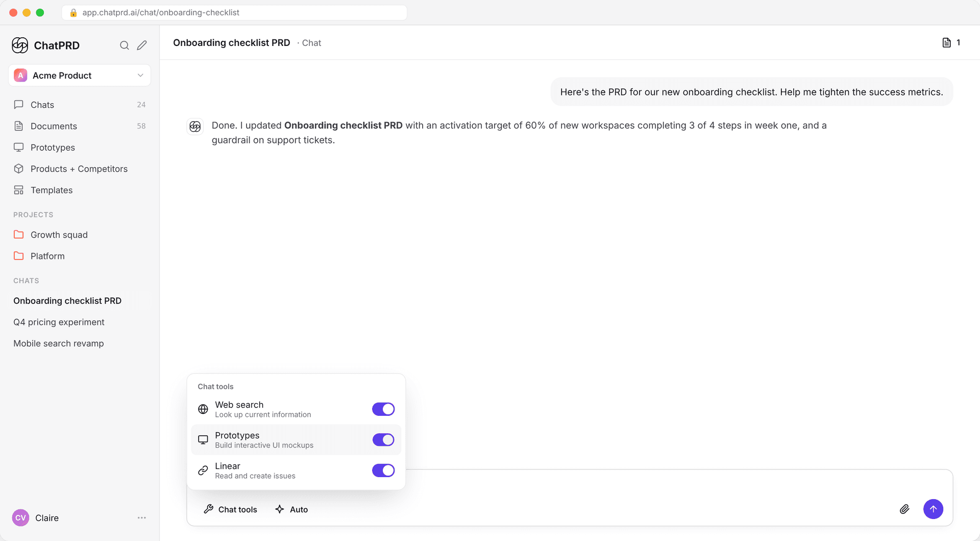Click the Web search globe icon
This screenshot has width=980, height=541.
203,409
